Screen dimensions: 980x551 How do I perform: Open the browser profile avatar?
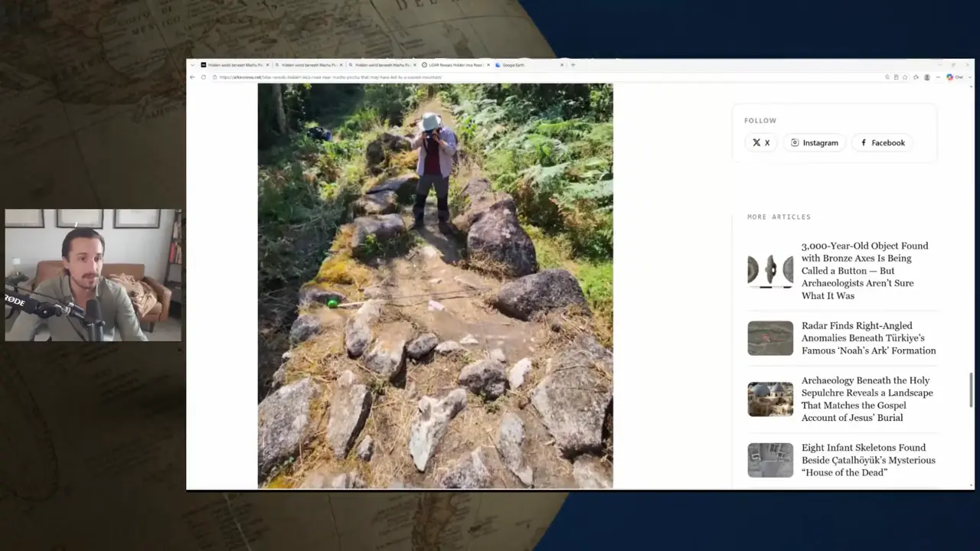pyautogui.click(x=927, y=77)
